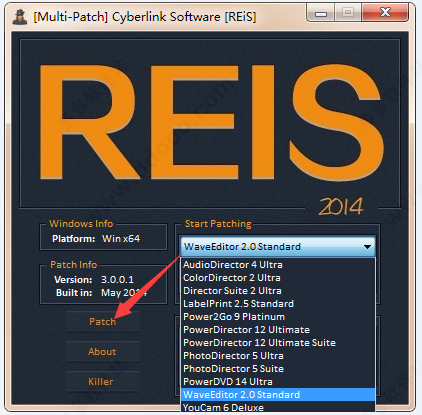
Task: Open the About button
Action: point(103,352)
